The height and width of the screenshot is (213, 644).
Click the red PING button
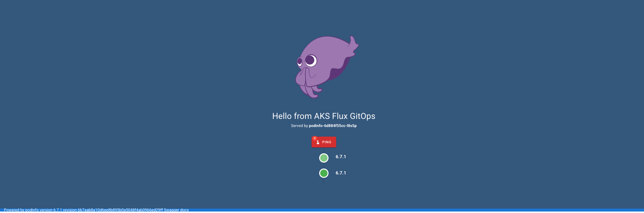pos(324,142)
